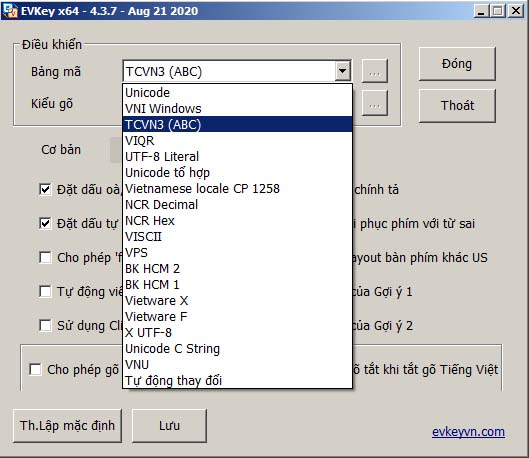Close the EVKey window
This screenshot has width=529, height=458.
(516, 11)
